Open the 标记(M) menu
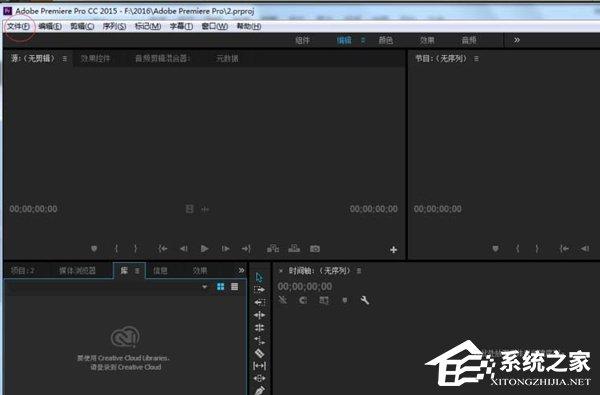600x395 pixels. coord(148,26)
